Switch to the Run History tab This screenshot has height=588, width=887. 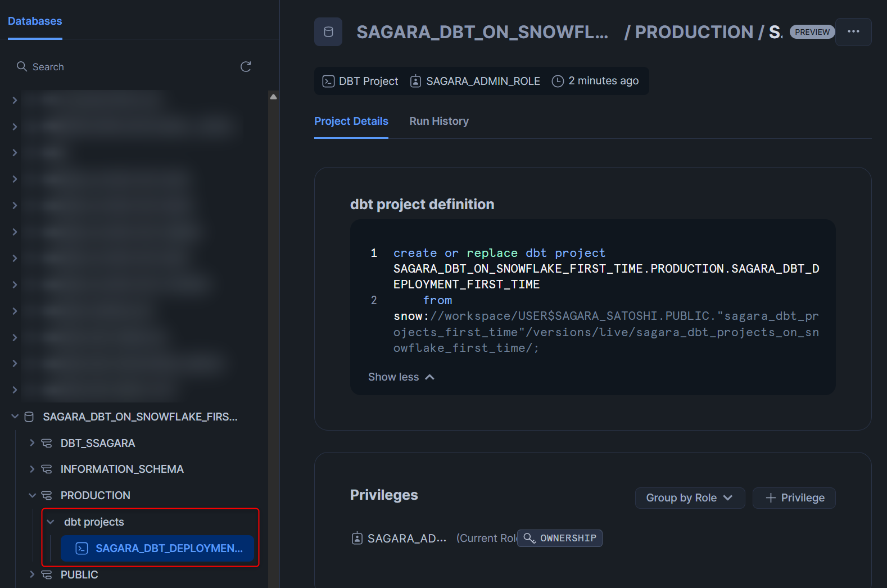coord(439,121)
